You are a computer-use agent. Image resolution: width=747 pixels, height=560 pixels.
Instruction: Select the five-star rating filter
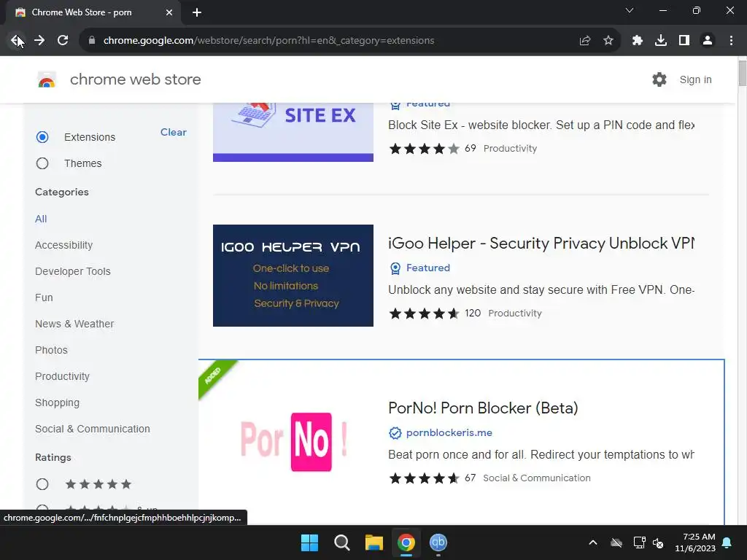[42, 484]
